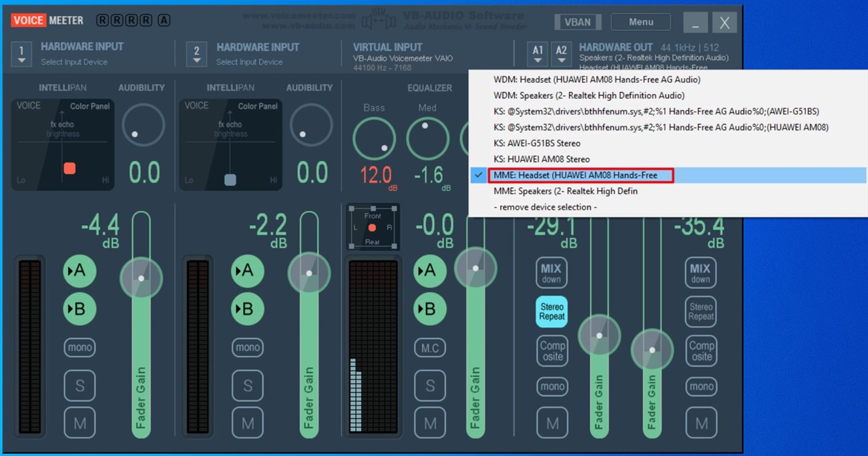
Task: Click the VB-Audio Voicemeeter VAIO label
Action: pos(403,59)
